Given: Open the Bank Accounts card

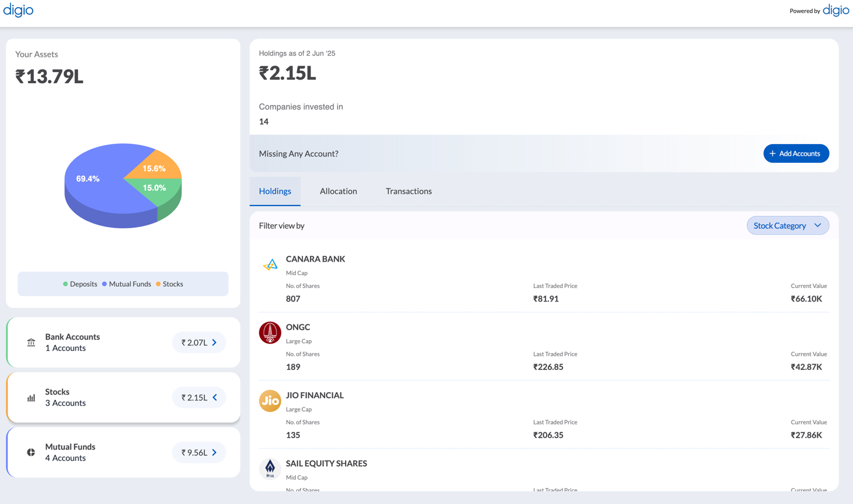Looking at the screenshot, I should point(123,342).
